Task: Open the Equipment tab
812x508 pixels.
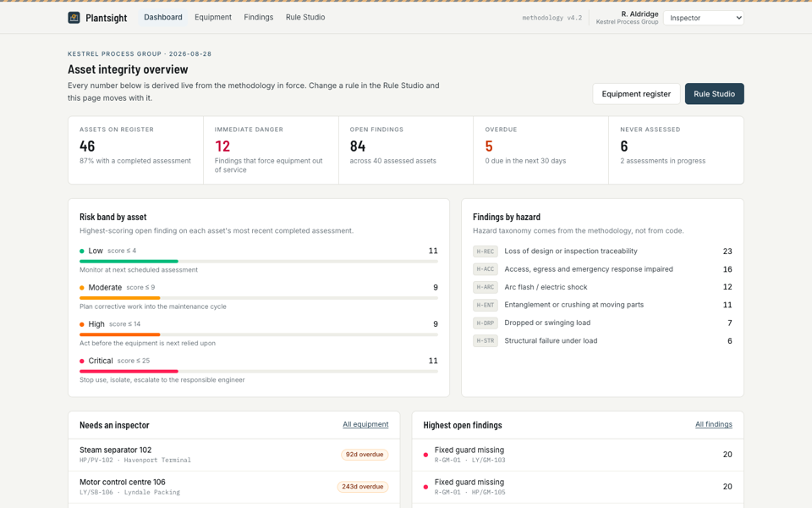Action: coord(213,17)
